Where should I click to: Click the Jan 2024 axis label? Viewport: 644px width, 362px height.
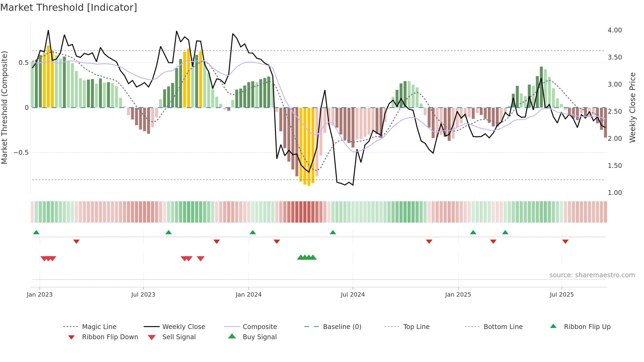[249, 294]
